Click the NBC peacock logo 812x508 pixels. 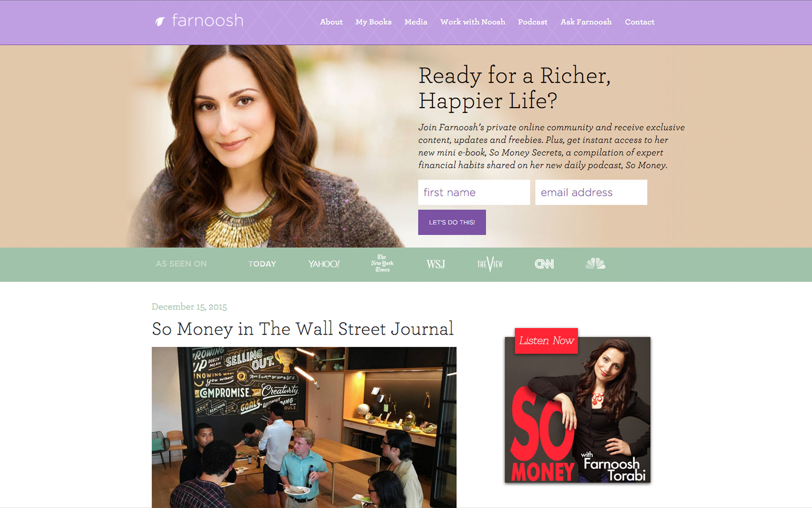[595, 264]
